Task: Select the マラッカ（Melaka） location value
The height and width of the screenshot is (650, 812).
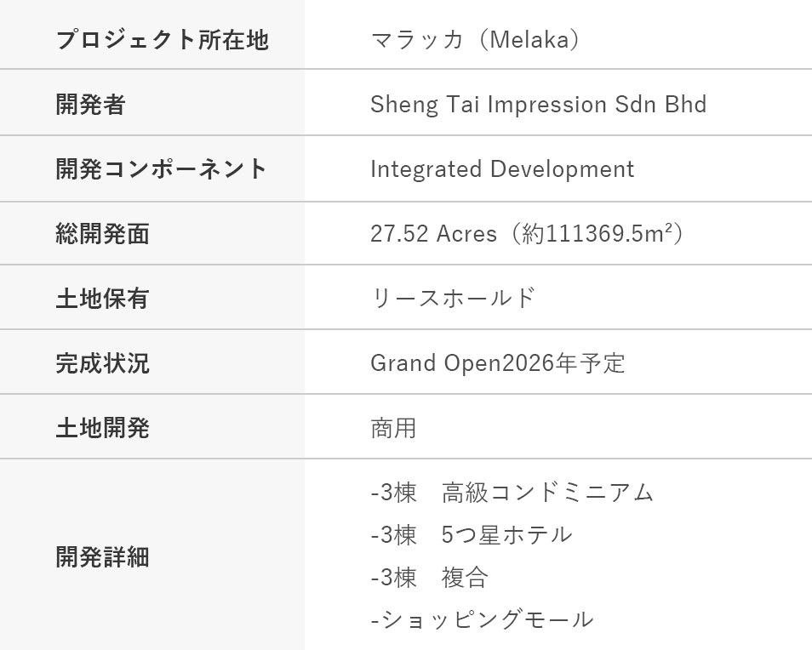Action: 476,40
